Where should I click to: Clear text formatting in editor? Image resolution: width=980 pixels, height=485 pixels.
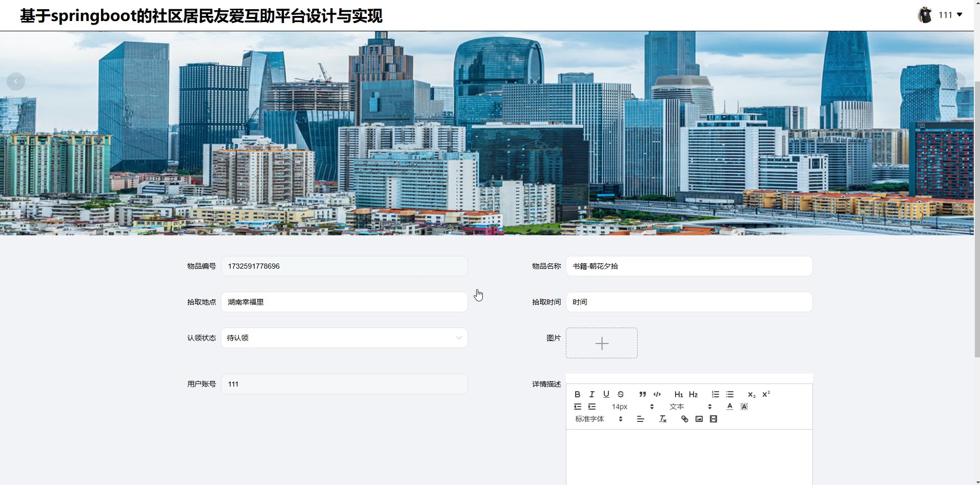pos(662,419)
